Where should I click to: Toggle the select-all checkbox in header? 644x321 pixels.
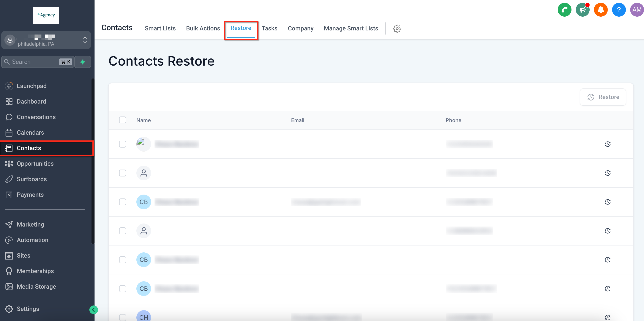pos(123,120)
